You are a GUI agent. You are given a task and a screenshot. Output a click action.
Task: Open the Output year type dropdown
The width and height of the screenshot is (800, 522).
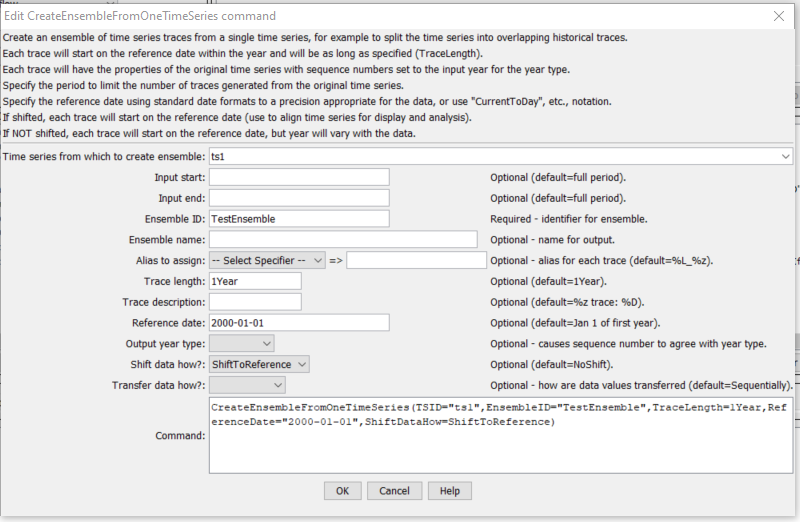pyautogui.click(x=242, y=344)
